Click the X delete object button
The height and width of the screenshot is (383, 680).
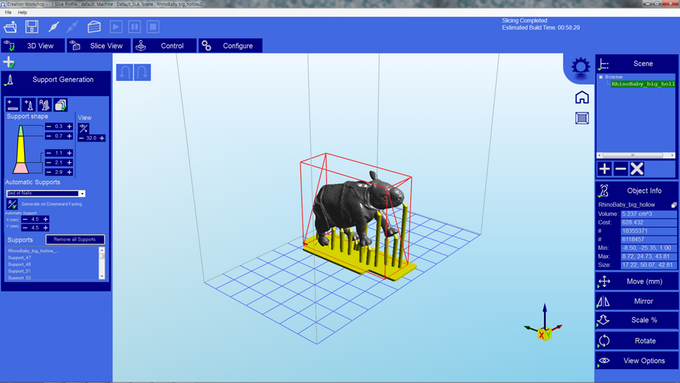tap(637, 169)
